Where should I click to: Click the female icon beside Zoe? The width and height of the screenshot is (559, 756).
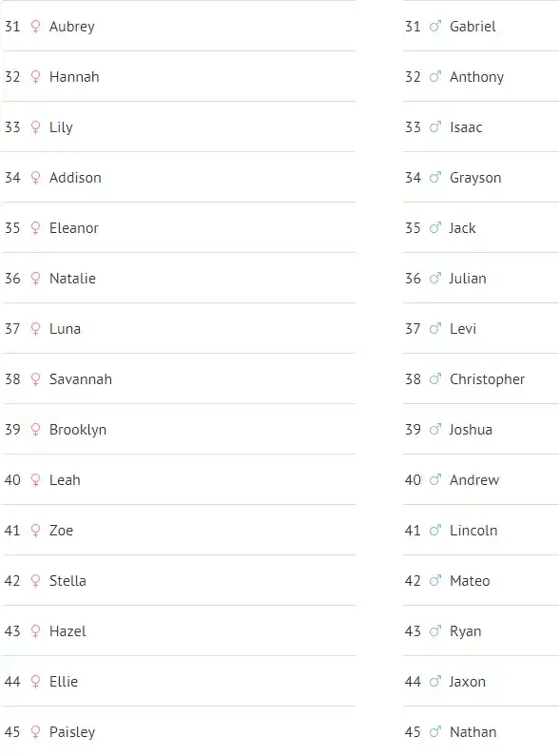pyautogui.click(x=35, y=531)
